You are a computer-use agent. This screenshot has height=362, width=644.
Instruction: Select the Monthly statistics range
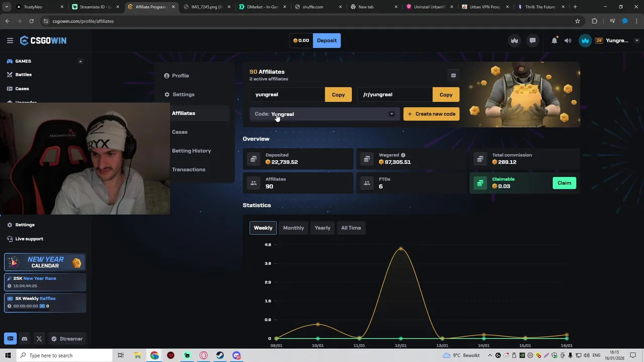(293, 228)
